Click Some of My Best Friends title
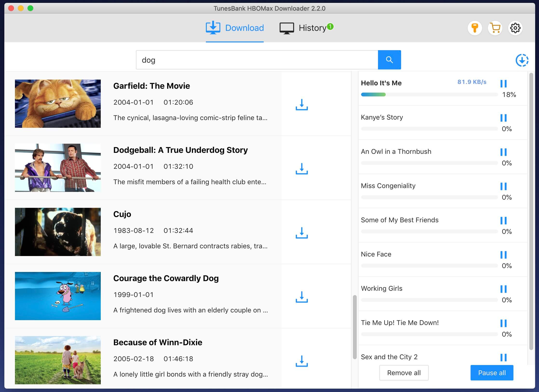The image size is (539, 392). [x=400, y=220]
